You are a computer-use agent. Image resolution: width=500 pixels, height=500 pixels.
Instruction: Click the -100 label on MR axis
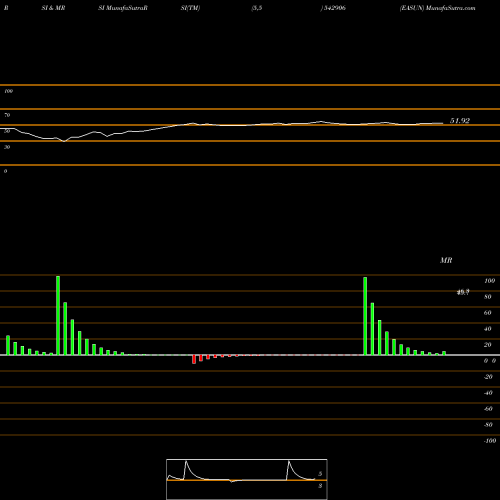[x=490, y=441]
